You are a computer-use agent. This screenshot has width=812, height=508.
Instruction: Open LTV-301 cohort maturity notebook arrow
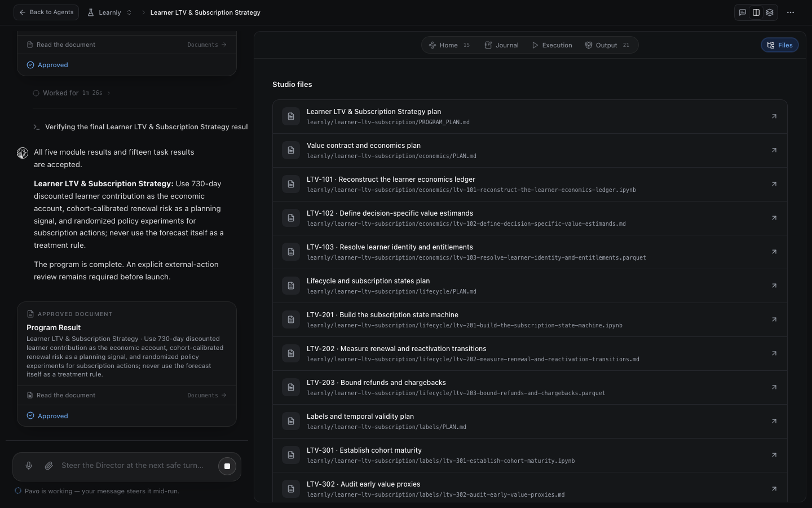(x=774, y=455)
